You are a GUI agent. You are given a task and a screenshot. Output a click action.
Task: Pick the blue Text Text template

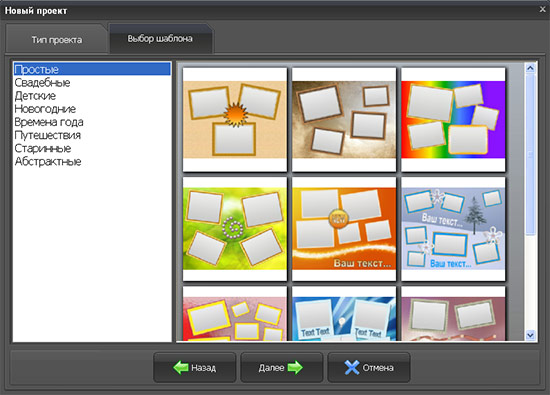344,314
